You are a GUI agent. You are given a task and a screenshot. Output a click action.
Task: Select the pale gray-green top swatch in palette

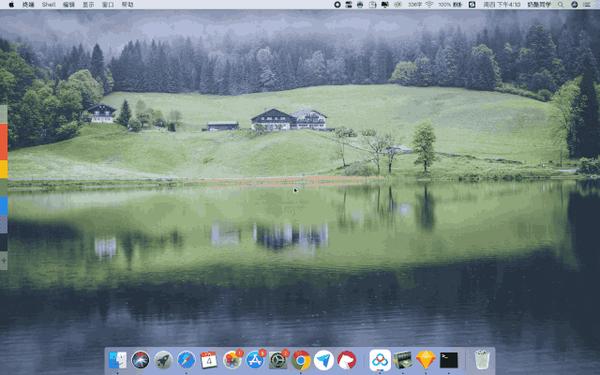pyautogui.click(x=4, y=114)
